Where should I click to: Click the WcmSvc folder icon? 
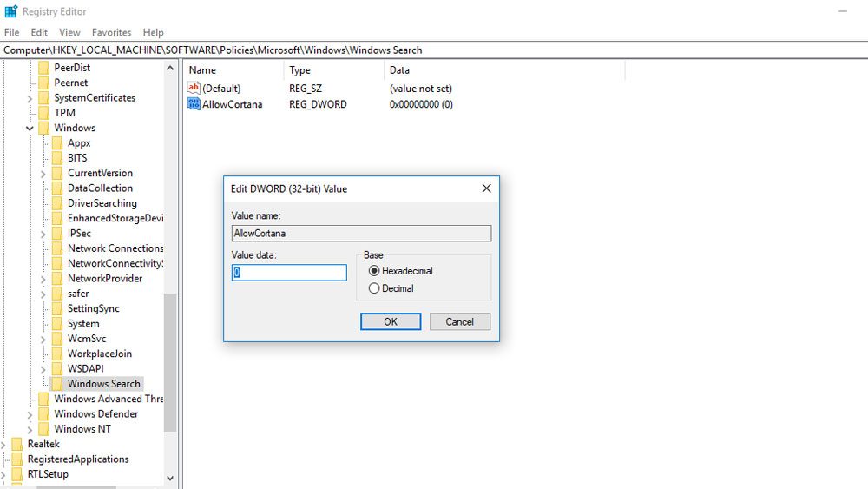57,339
